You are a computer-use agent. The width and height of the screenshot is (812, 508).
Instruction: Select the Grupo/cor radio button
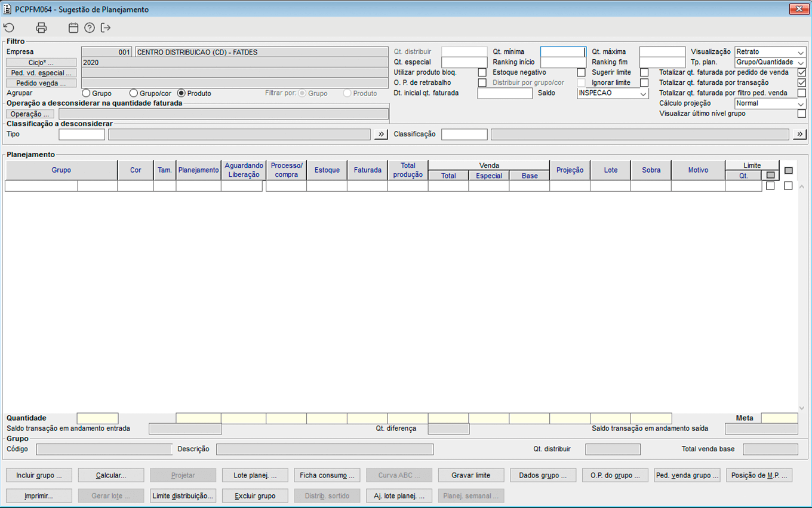pos(134,93)
